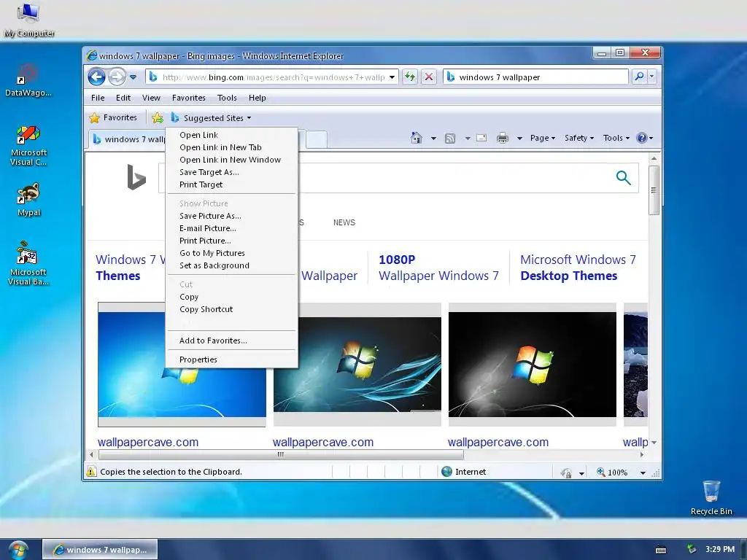Choose Save Picture As from context menu

click(231, 216)
